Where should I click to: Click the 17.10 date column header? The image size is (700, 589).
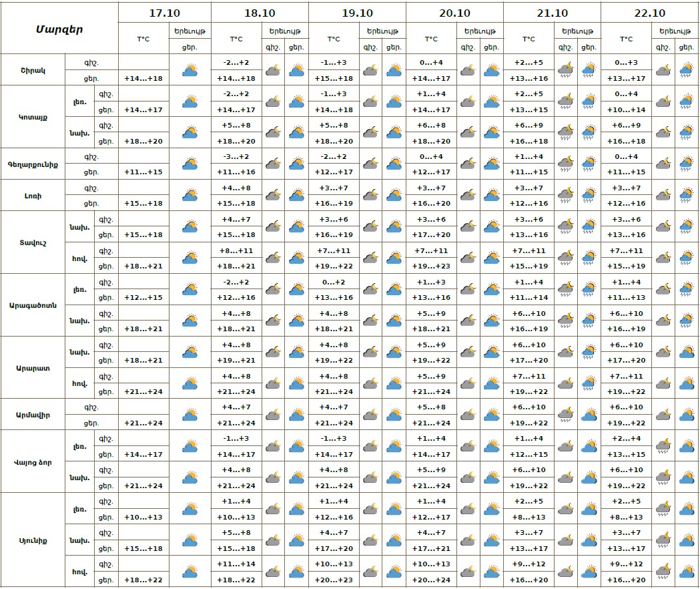point(165,13)
